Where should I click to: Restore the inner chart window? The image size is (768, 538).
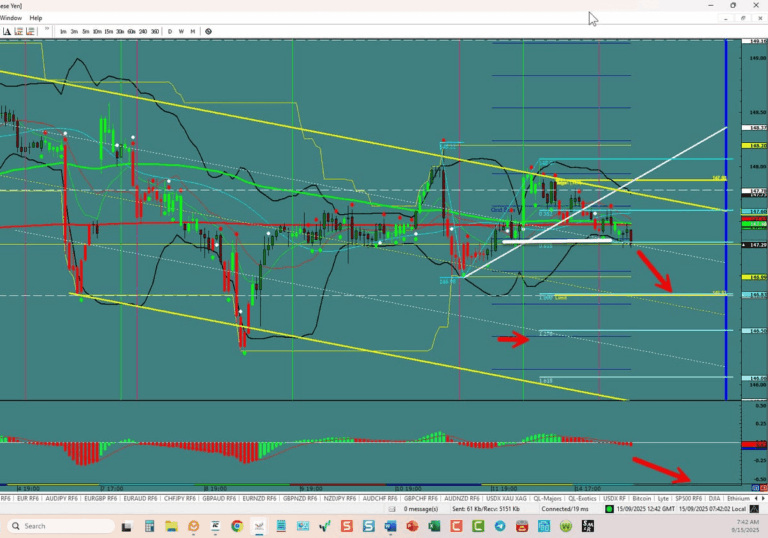pyautogui.click(x=743, y=18)
